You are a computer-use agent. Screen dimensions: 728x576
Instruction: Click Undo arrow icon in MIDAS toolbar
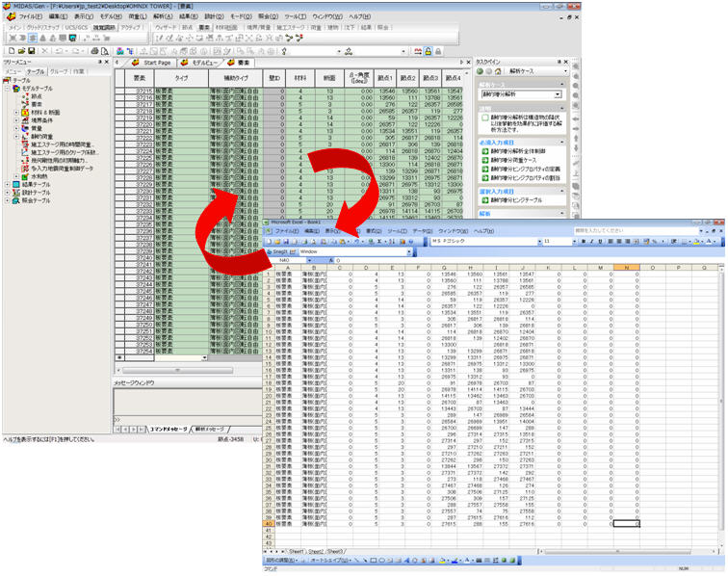click(x=60, y=51)
